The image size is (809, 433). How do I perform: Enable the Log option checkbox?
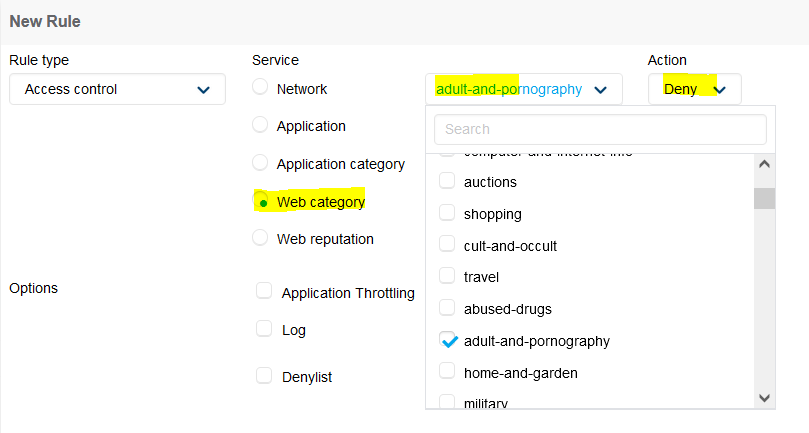pyautogui.click(x=264, y=328)
